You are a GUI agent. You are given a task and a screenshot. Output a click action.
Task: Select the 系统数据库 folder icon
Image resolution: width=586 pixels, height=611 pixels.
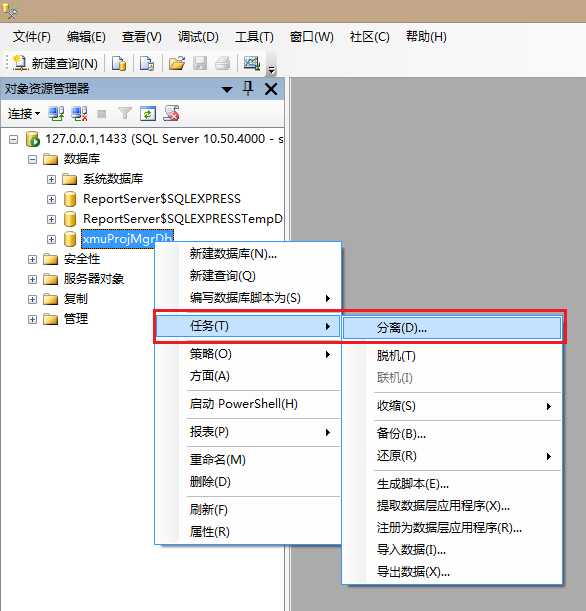[x=69, y=179]
